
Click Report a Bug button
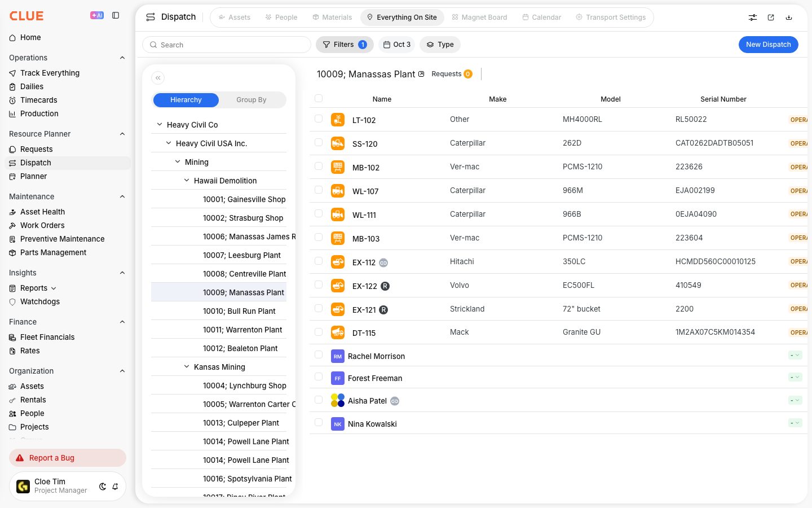(x=68, y=458)
